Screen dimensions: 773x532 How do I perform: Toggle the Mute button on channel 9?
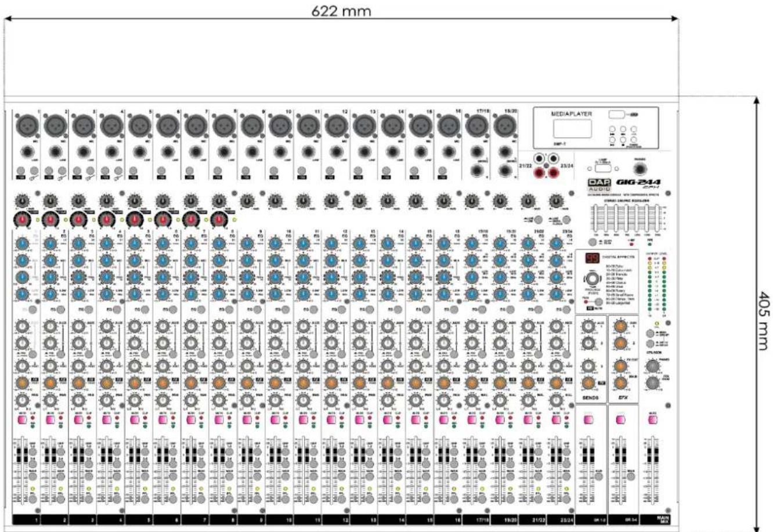[x=247, y=419]
